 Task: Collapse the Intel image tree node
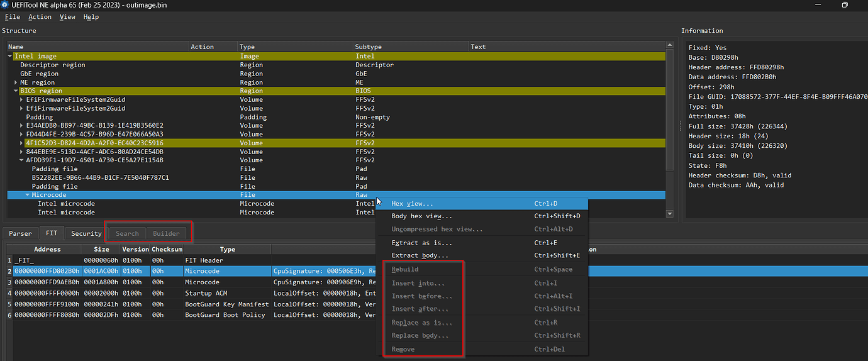(x=10, y=56)
